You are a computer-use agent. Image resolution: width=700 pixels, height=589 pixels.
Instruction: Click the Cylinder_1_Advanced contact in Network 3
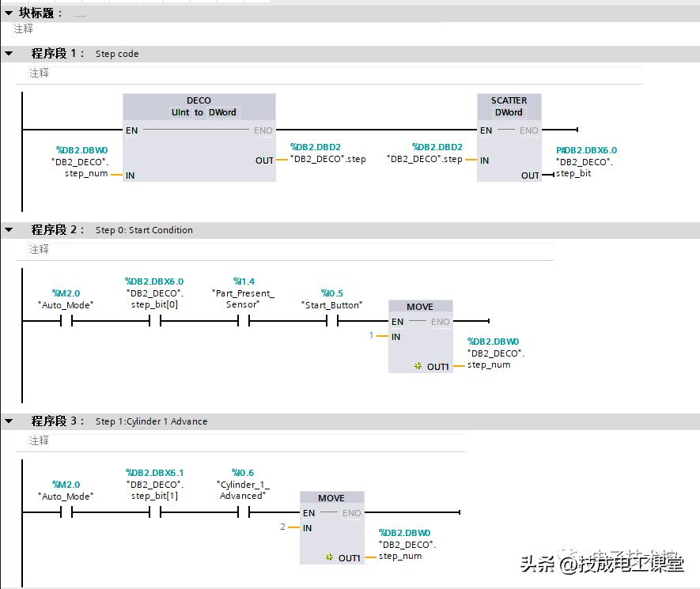pos(243,514)
